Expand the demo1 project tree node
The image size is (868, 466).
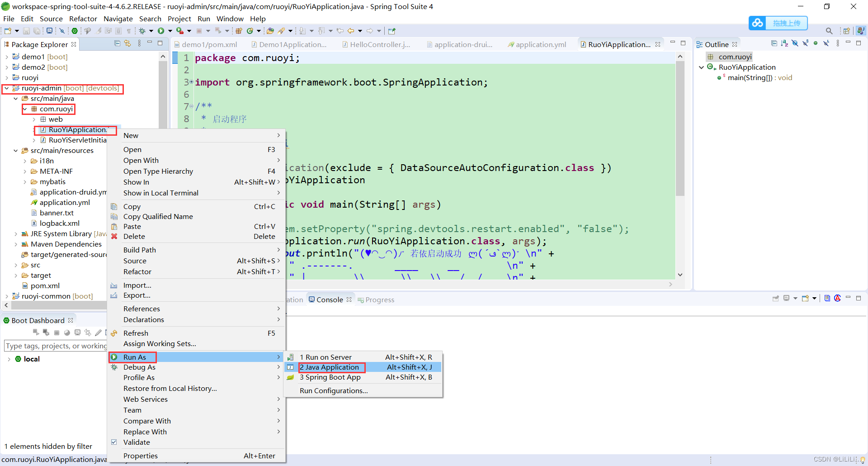6,57
